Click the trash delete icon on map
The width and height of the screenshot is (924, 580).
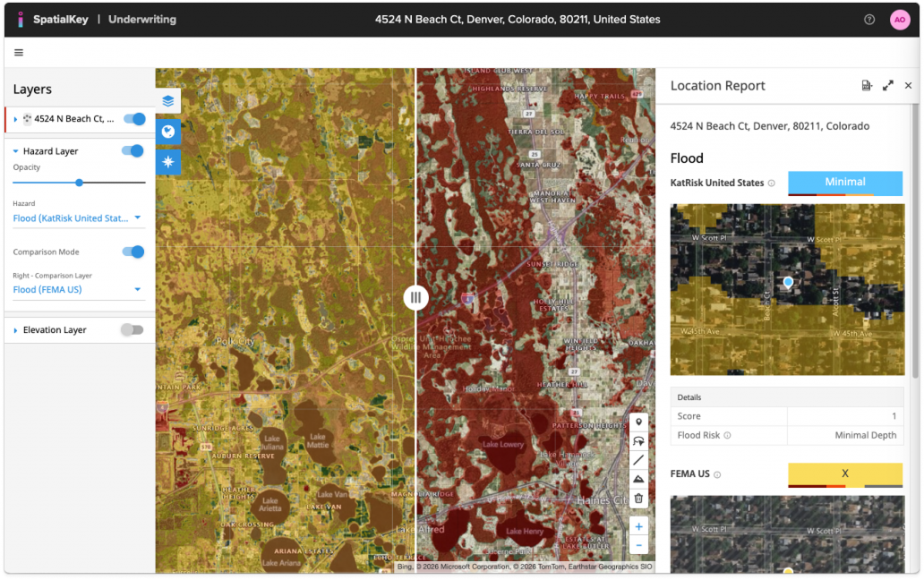pyautogui.click(x=638, y=499)
